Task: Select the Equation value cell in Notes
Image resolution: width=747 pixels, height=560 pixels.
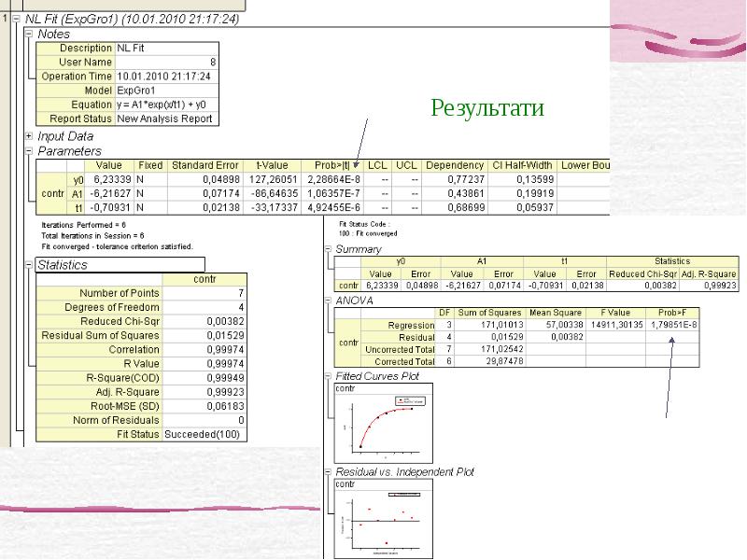Action: point(166,105)
